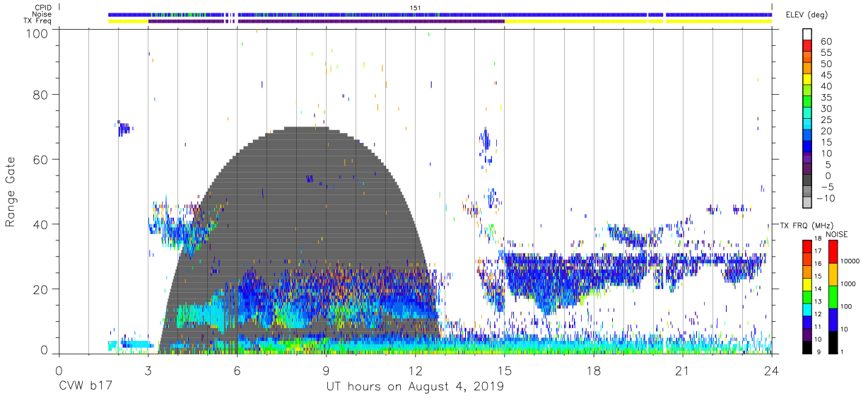
Task: Select the 'Range Gate' y-axis title
Action: click(x=11, y=192)
